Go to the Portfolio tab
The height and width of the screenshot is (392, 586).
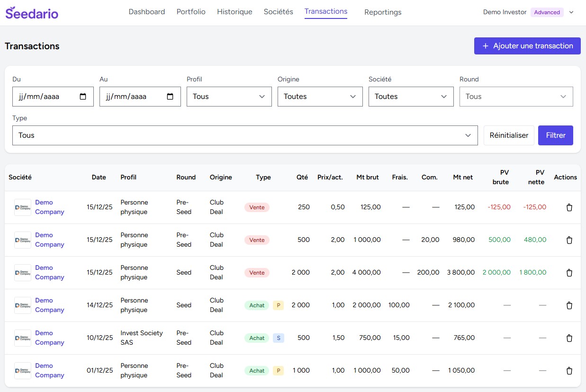click(x=191, y=12)
